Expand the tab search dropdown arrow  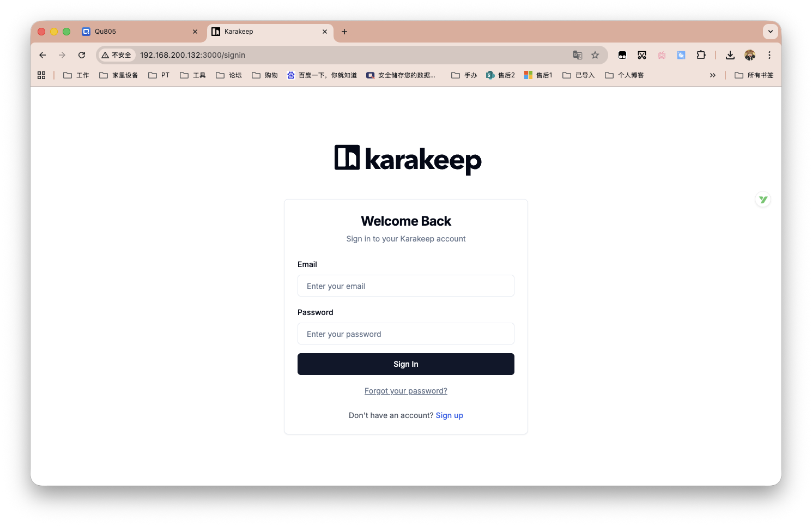coord(770,32)
